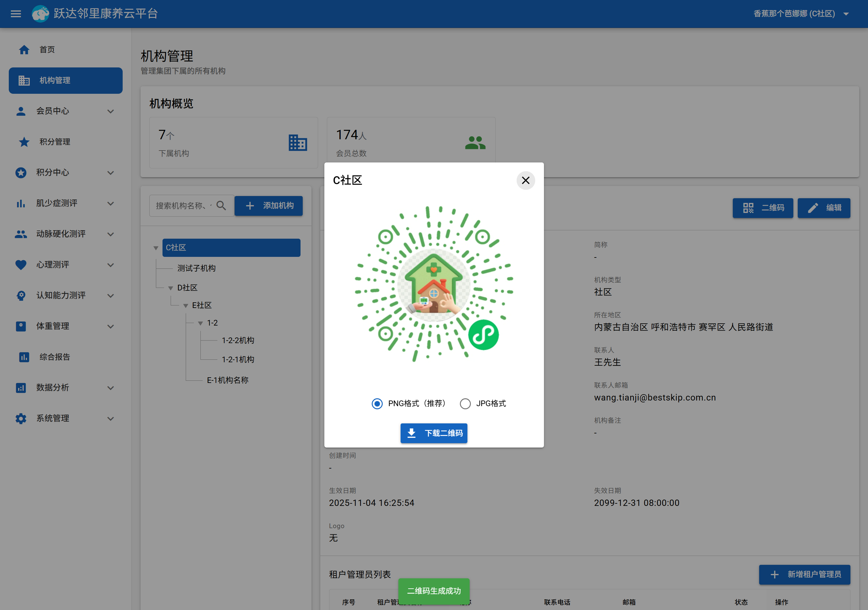Open 机构管理 menu item
868x610 pixels.
point(66,81)
